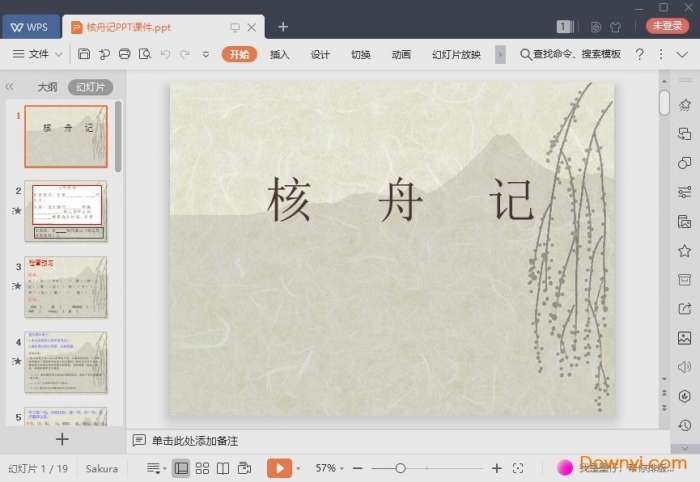Click the 核舟记 title text on the slide
700x482 pixels.
pyautogui.click(x=400, y=199)
